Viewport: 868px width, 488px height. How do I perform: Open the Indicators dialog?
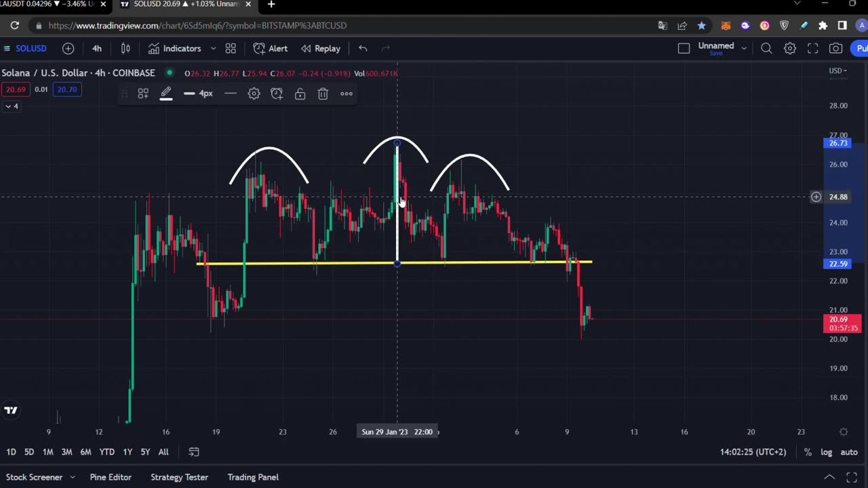[175, 49]
